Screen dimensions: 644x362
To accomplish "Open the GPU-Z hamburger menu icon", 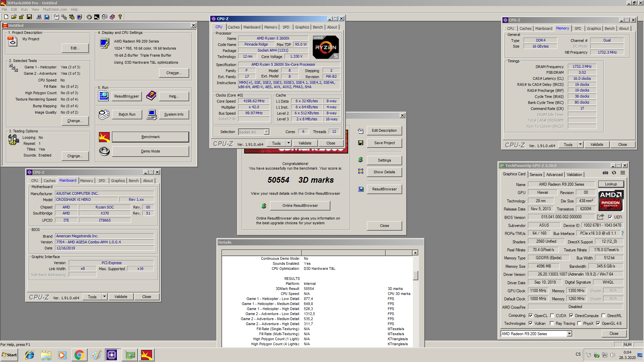I will (623, 173).
